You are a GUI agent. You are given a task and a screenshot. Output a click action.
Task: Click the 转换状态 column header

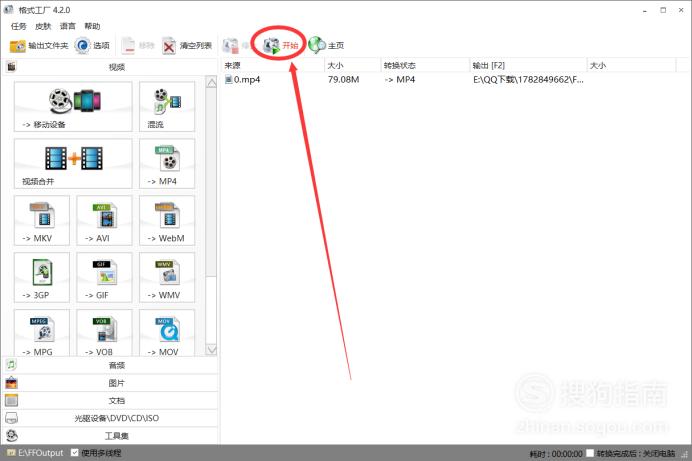pos(425,65)
